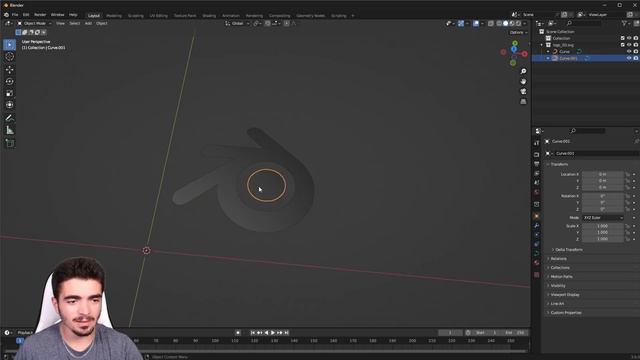Select the Cursor tool in the left toolbar
The image size is (640, 360).
pyautogui.click(x=9, y=56)
